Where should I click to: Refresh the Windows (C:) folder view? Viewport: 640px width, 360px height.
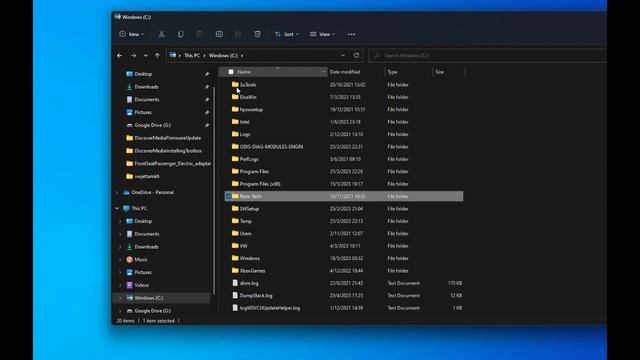pyautogui.click(x=356, y=55)
